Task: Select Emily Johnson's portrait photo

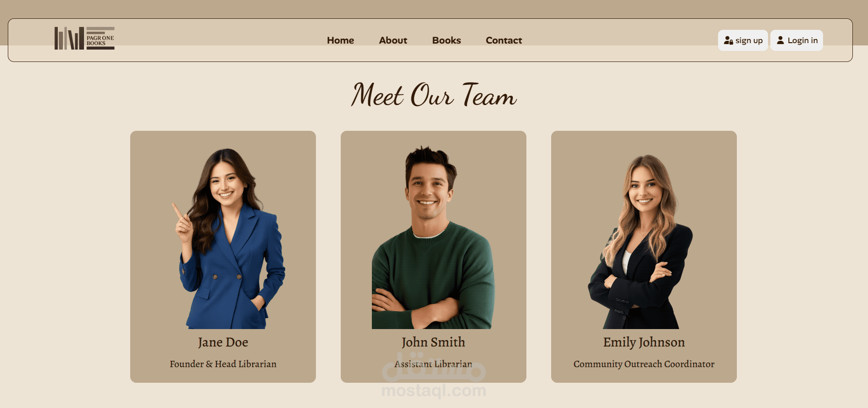Action: coord(640,241)
